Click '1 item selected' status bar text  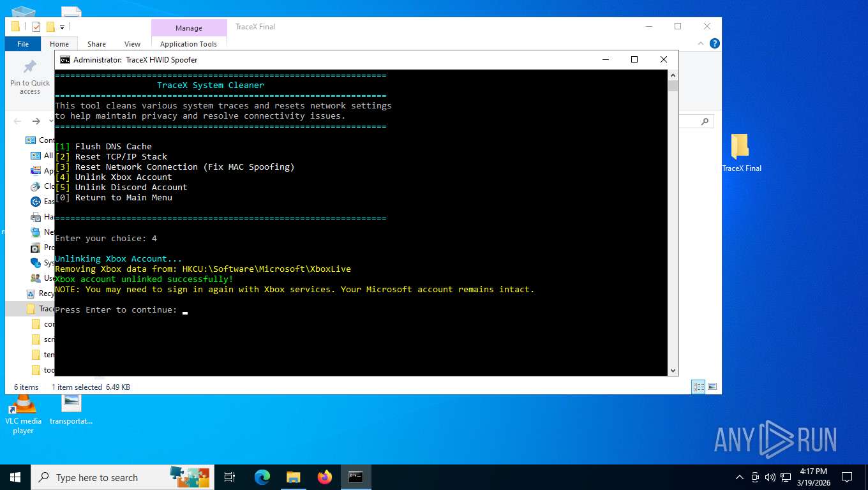[x=77, y=387]
